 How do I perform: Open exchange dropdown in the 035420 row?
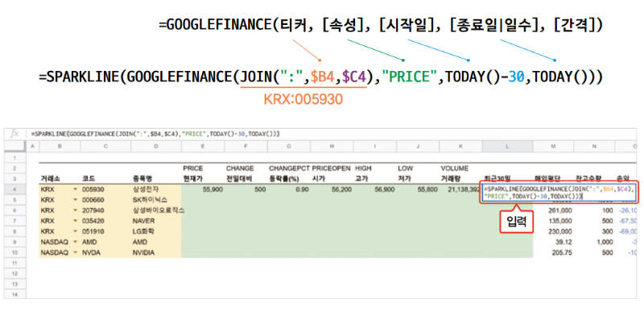pyautogui.click(x=75, y=221)
